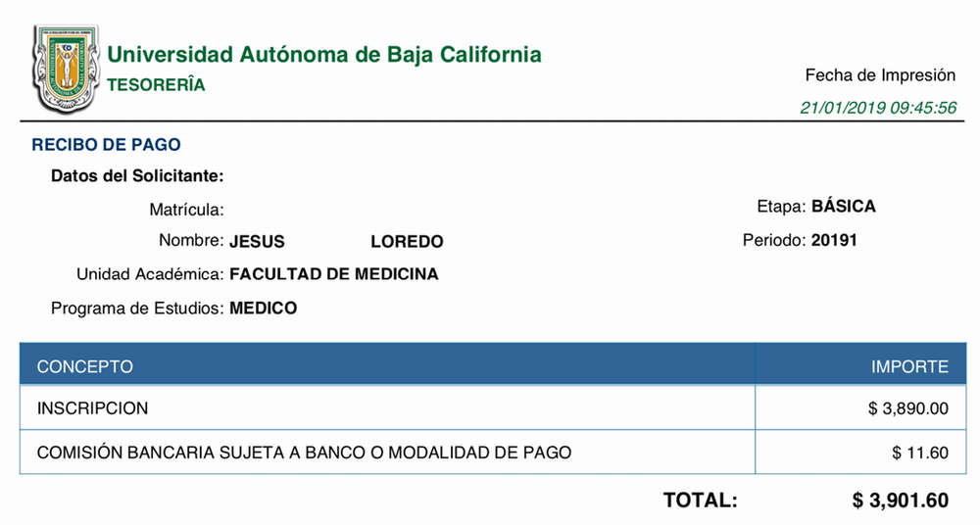Click the $ 3,890.00 amount cell

pyautogui.click(x=907, y=408)
